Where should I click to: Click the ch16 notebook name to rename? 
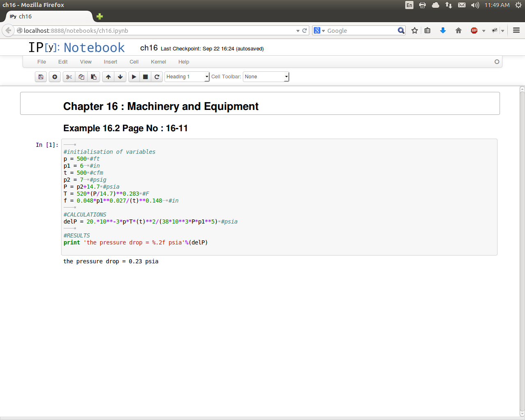pyautogui.click(x=149, y=48)
